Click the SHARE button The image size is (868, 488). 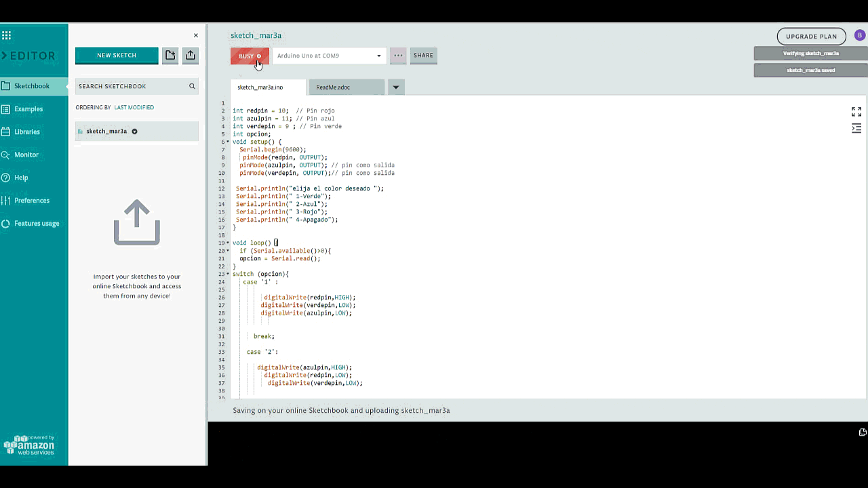coord(423,56)
